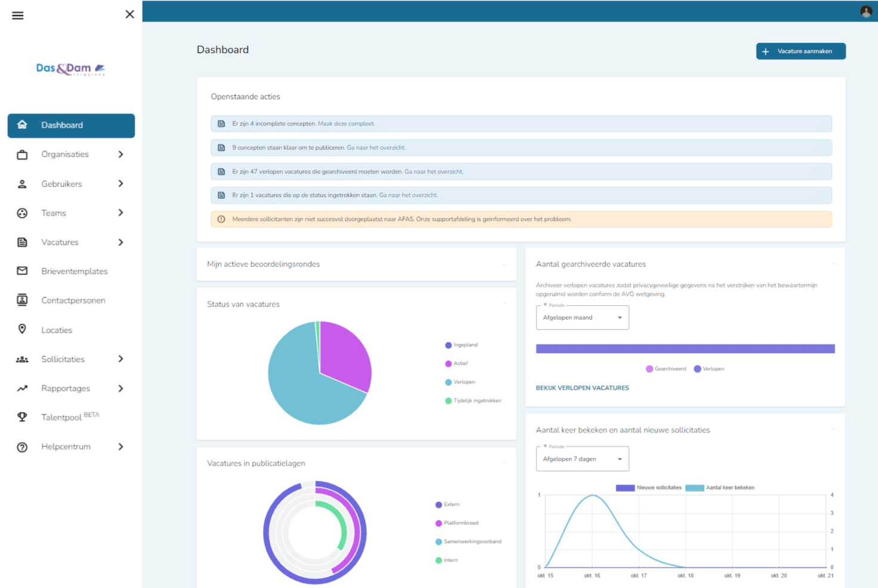Image resolution: width=878 pixels, height=588 pixels.
Task: Expand the Teams submenu chevron
Action: tap(120, 213)
